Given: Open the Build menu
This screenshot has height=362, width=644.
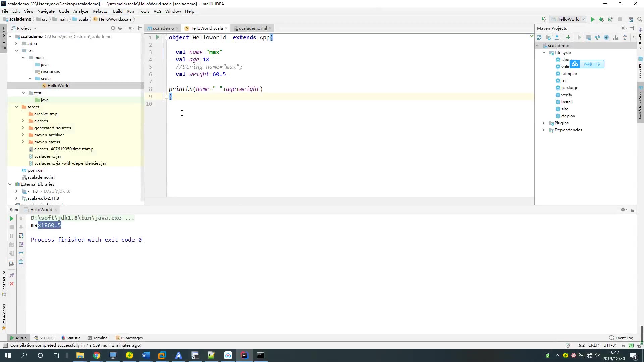Looking at the screenshot, I should 118,11.
